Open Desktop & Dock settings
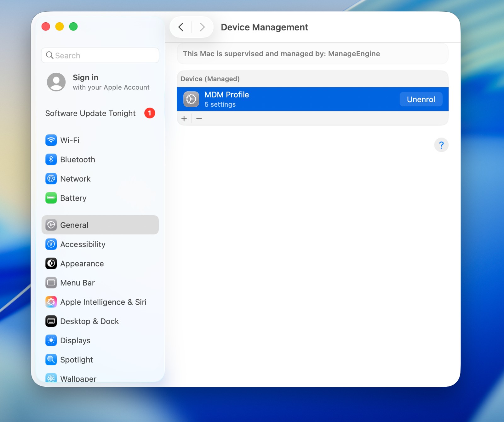Viewport: 504px width, 422px height. click(89, 321)
